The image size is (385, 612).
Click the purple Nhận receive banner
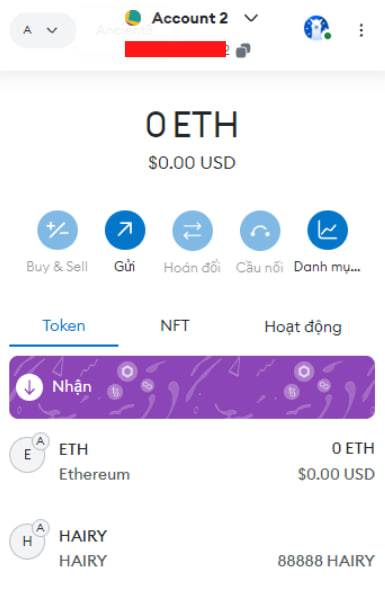[x=192, y=387]
